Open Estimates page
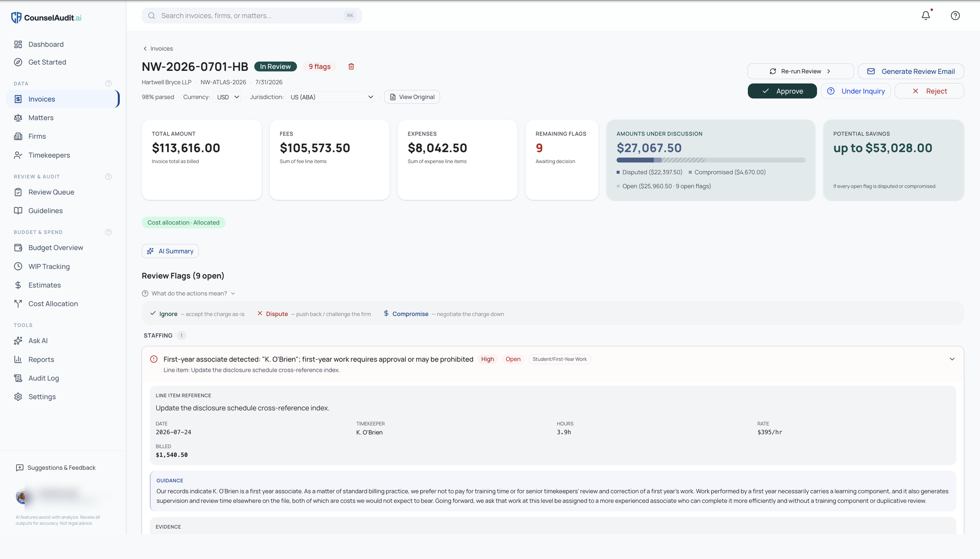The image size is (980, 559). click(x=63, y=285)
